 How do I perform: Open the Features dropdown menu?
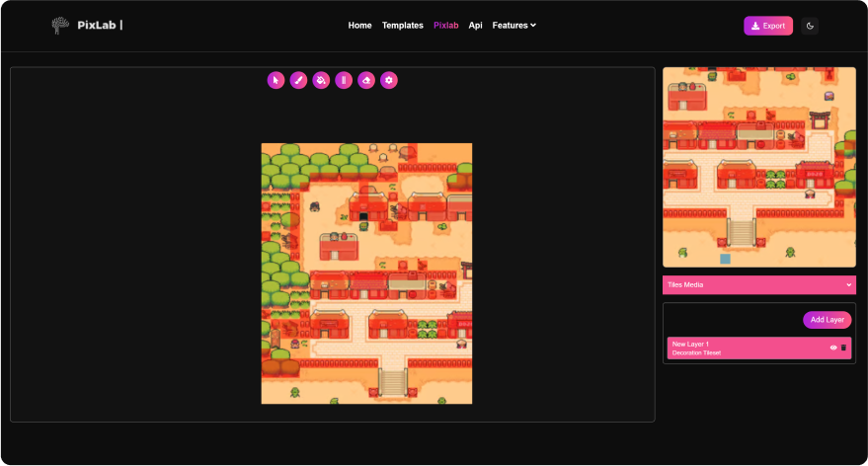coord(513,26)
